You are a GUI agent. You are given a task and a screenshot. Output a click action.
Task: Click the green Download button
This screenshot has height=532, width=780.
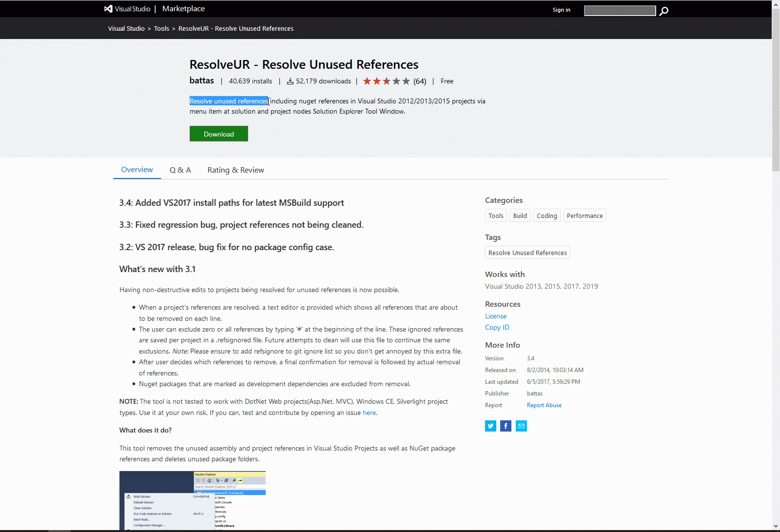click(x=219, y=134)
